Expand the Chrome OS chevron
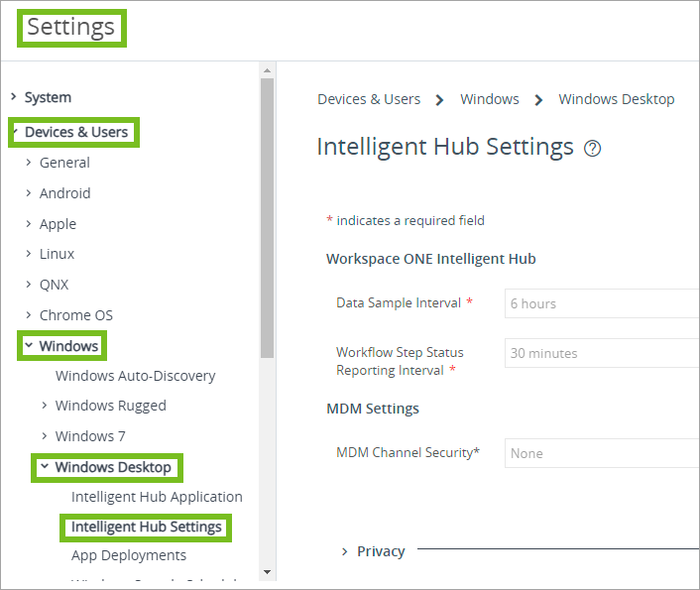Screen dimensions: 700x590 click(x=29, y=315)
